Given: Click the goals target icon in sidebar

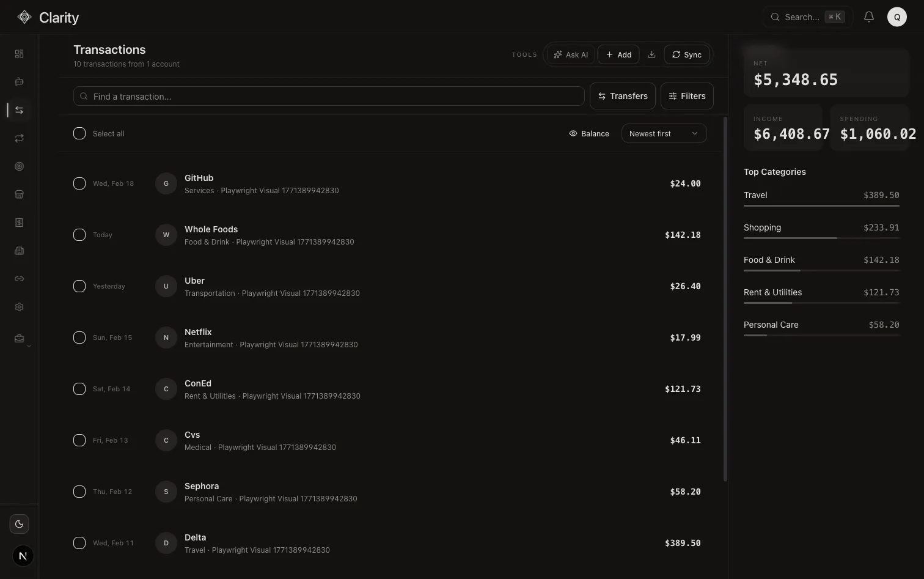Looking at the screenshot, I should click(x=19, y=166).
